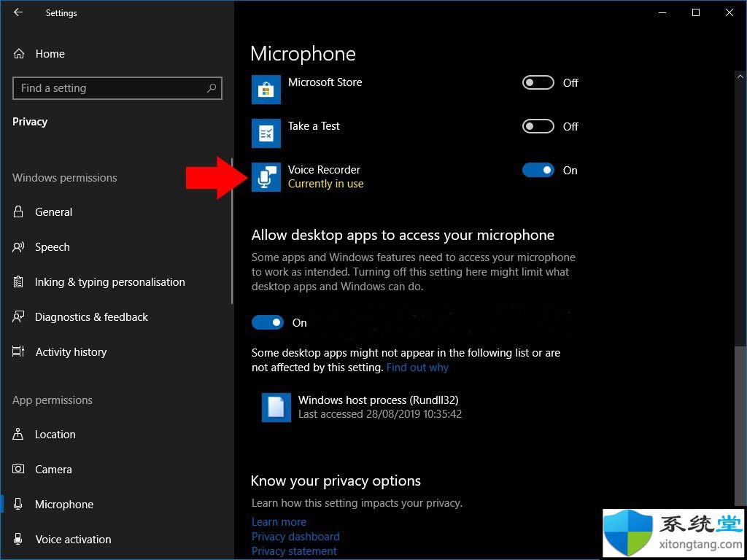The height and width of the screenshot is (560, 747).
Task: Turn off Voice Recorder microphone access
Action: pyautogui.click(x=538, y=170)
